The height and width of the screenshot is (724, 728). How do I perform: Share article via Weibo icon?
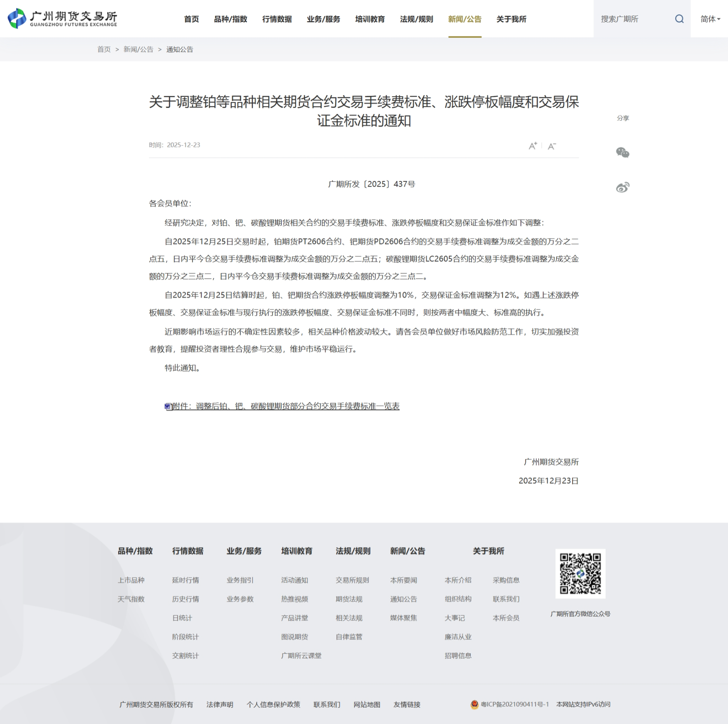(x=622, y=188)
